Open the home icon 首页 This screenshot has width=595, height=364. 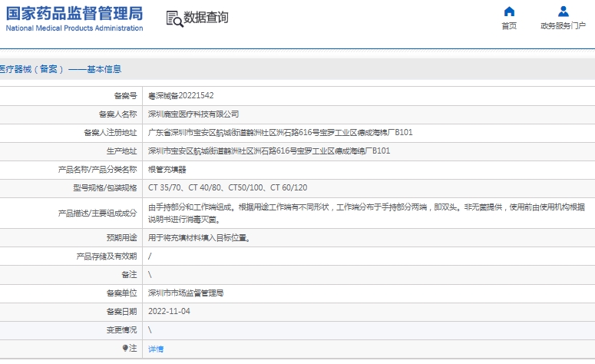pos(509,12)
